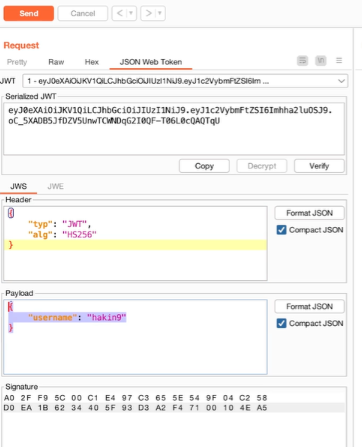Click the "alg": "HS256" header line
The width and height of the screenshot is (362, 447).
click(62, 235)
